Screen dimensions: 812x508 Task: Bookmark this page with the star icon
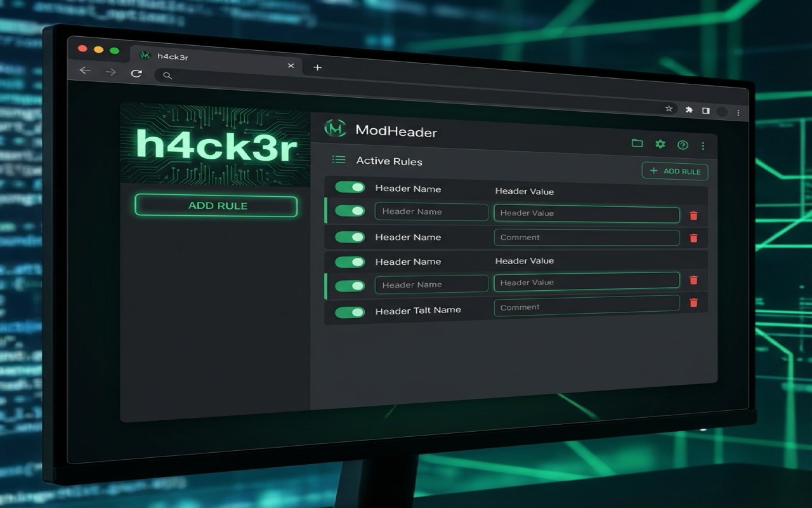click(x=669, y=109)
